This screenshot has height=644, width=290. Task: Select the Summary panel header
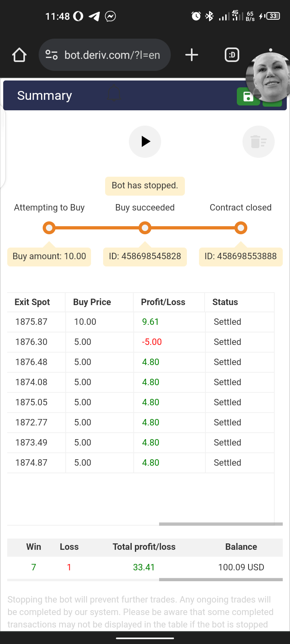(x=44, y=95)
